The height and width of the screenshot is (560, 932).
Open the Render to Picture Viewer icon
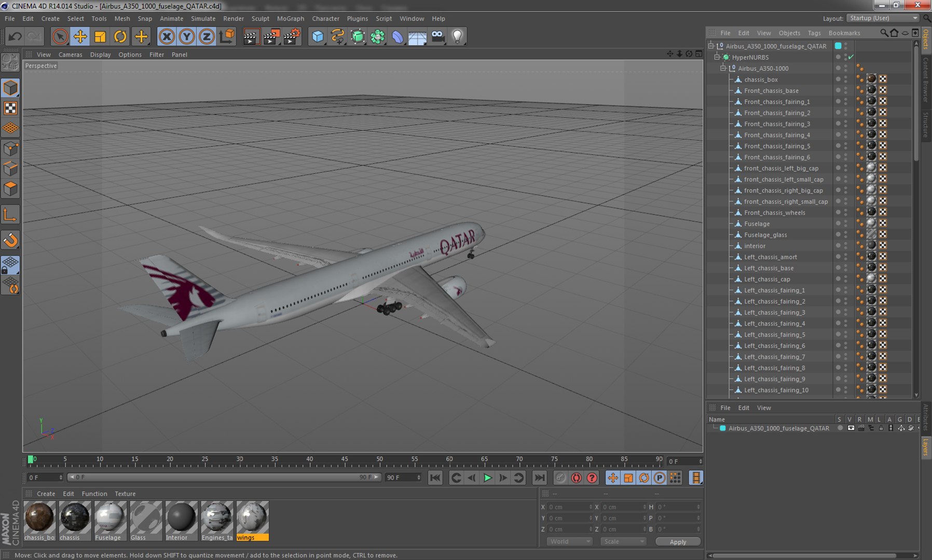tap(271, 37)
